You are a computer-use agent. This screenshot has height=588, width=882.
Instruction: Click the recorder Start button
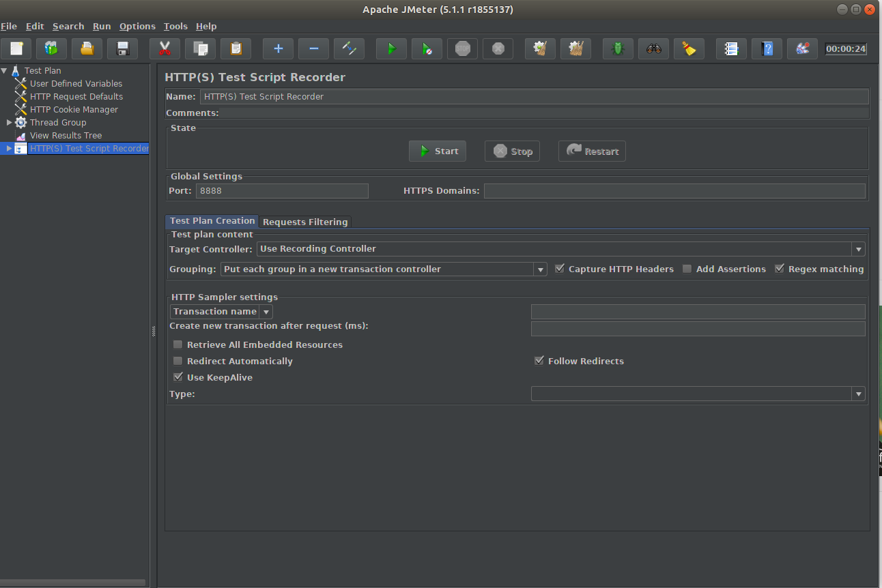(438, 151)
